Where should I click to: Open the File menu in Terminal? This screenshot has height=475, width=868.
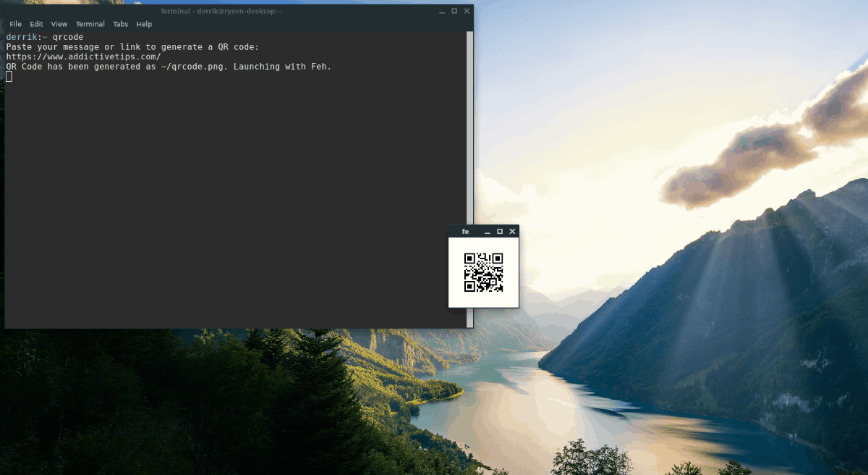coord(15,24)
